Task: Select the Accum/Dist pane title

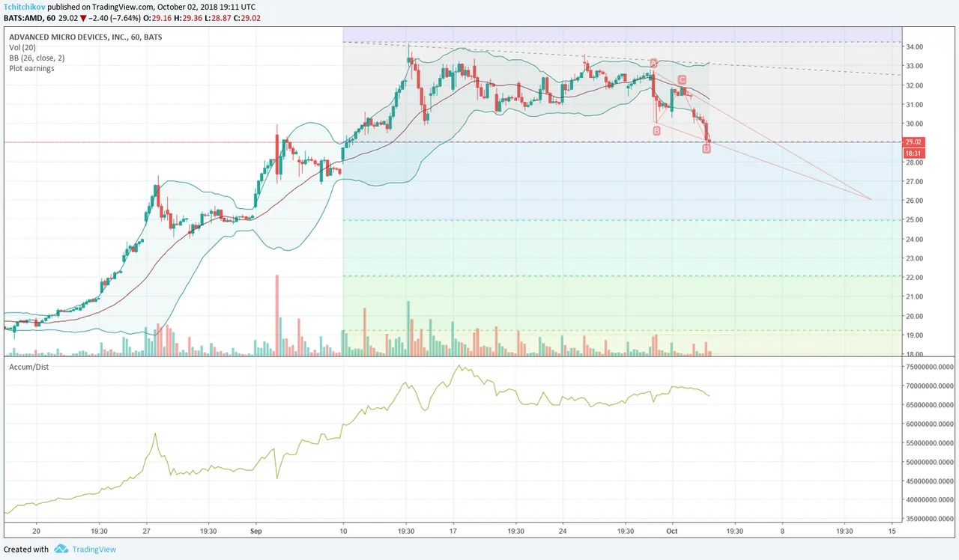Action: tap(28, 366)
